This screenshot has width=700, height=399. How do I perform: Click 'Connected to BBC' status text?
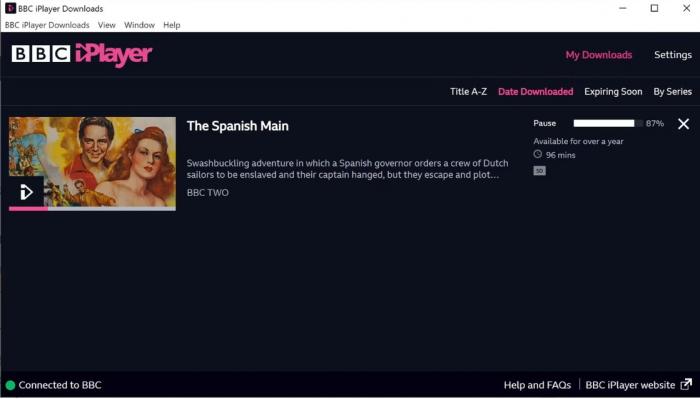click(x=60, y=385)
